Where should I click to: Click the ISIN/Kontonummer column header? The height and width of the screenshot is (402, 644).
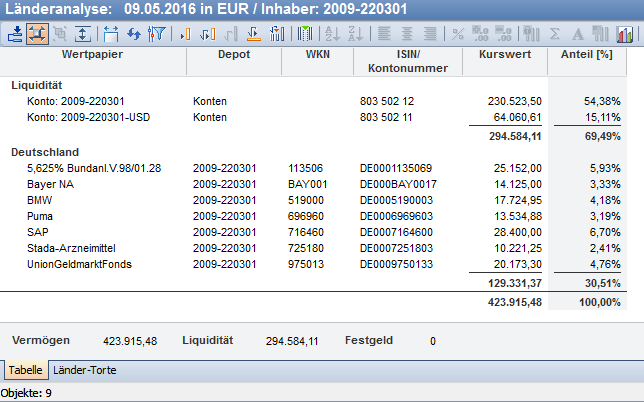tap(407, 60)
